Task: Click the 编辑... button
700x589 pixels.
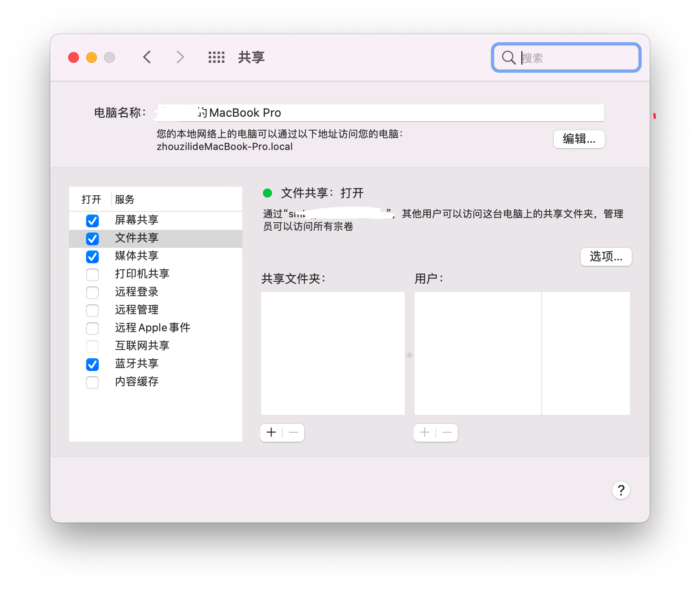Action: pos(579,139)
